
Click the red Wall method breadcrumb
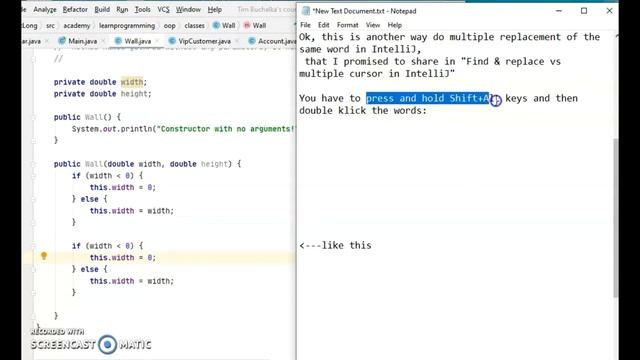click(255, 26)
